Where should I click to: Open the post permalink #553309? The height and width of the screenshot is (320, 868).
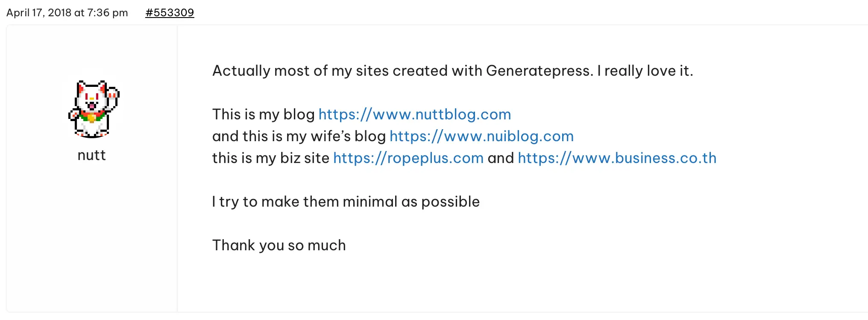pyautogui.click(x=170, y=12)
